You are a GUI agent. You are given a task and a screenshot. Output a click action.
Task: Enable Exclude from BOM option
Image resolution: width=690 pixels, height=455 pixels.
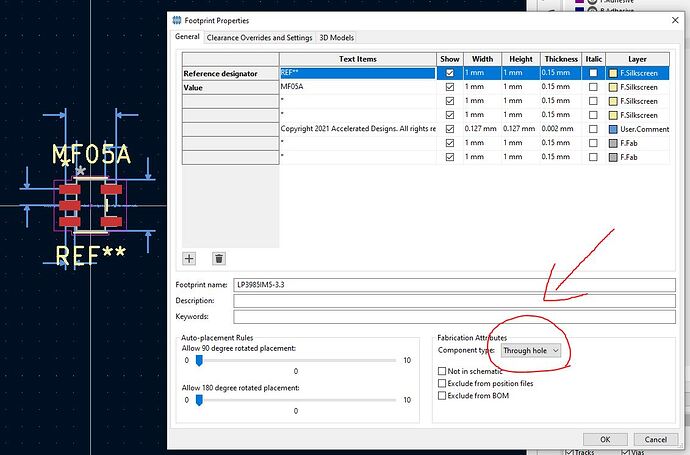(x=442, y=396)
